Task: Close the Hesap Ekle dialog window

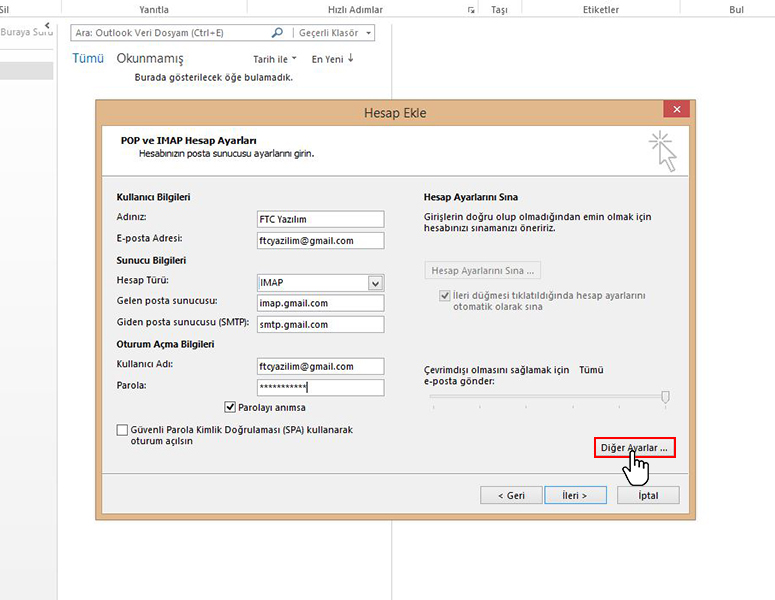Action: pos(677,110)
